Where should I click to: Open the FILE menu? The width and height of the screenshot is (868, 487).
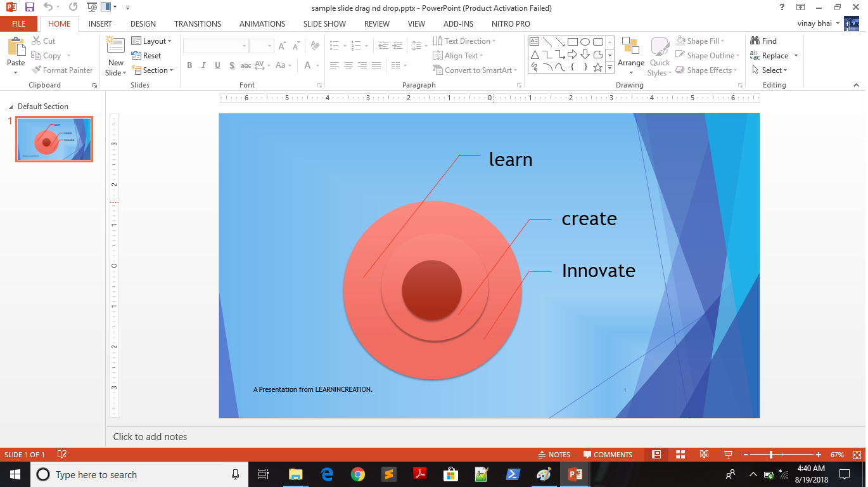coord(19,24)
